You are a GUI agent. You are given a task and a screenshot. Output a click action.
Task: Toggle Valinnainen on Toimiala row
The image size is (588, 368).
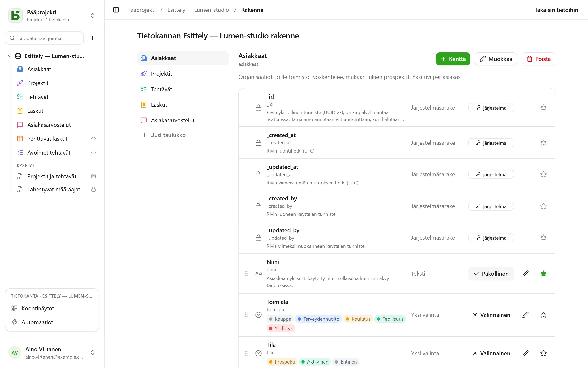491,315
